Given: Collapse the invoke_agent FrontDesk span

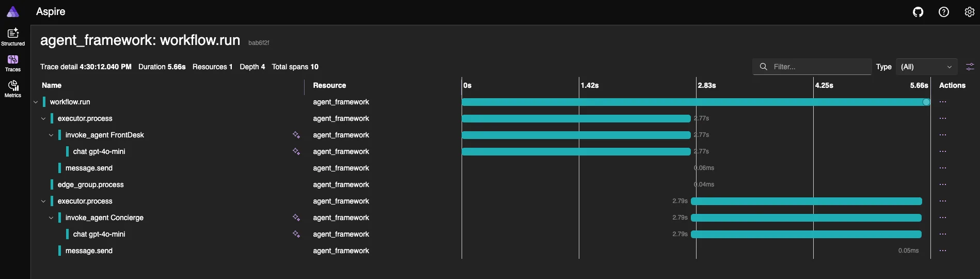Looking at the screenshot, I should pyautogui.click(x=51, y=135).
